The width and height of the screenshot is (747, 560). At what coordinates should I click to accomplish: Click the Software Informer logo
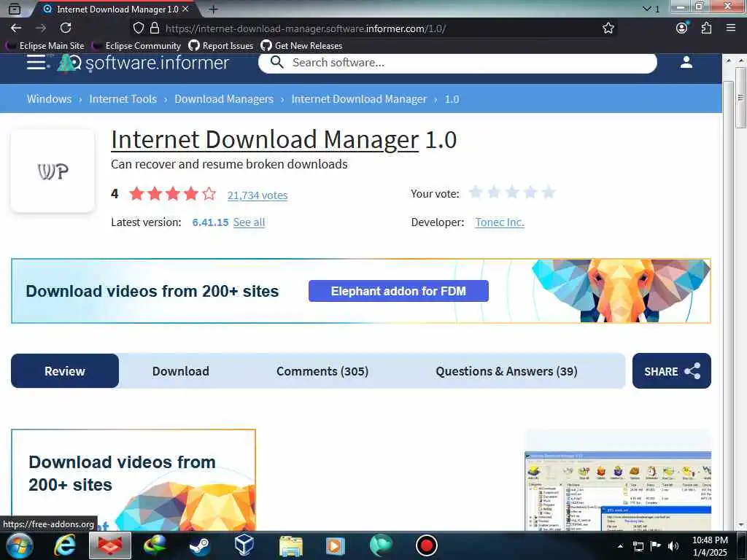point(143,63)
